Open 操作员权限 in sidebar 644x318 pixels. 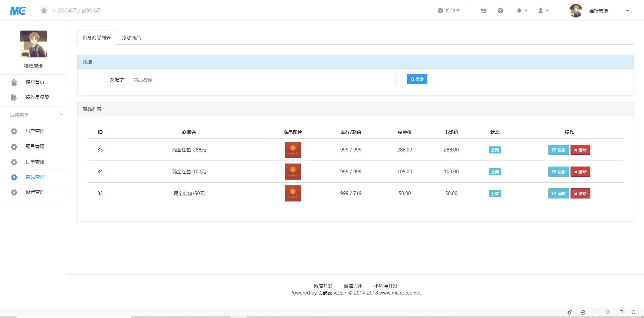tap(37, 97)
